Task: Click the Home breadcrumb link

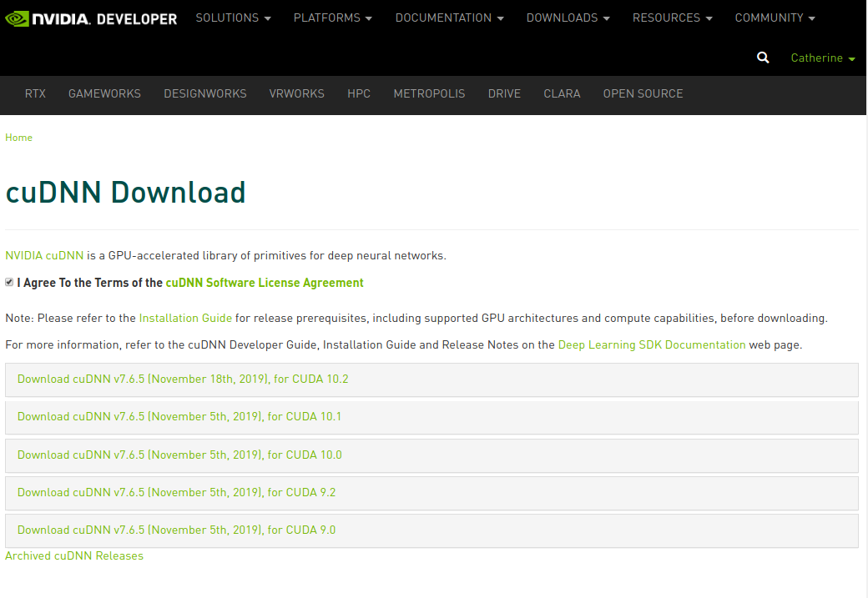Action: (x=19, y=137)
